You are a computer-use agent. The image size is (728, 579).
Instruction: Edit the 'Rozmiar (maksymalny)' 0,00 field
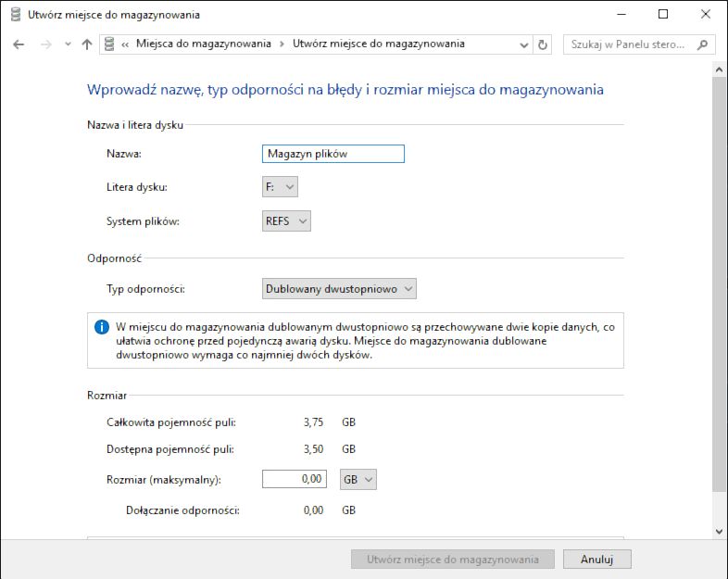[x=295, y=479]
